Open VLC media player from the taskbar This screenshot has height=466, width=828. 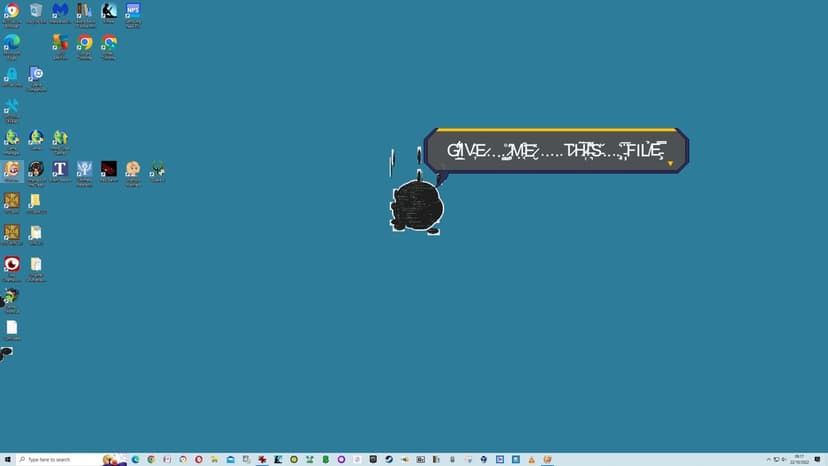[531, 460]
